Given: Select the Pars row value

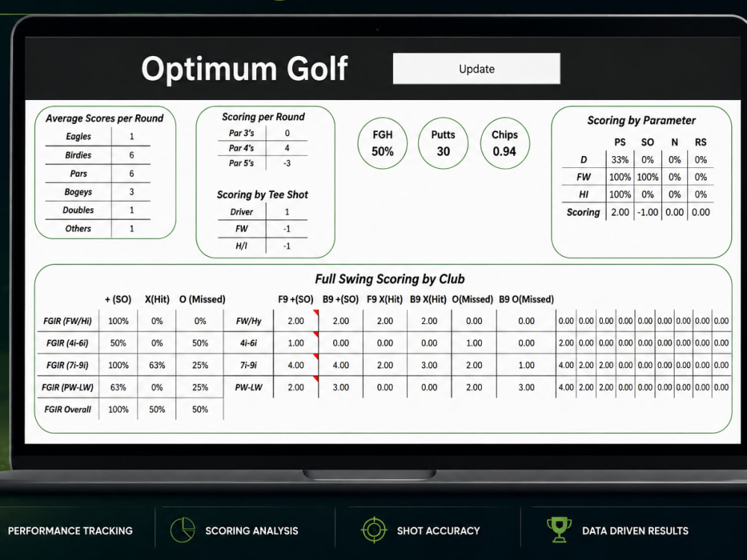Looking at the screenshot, I should 131,174.
